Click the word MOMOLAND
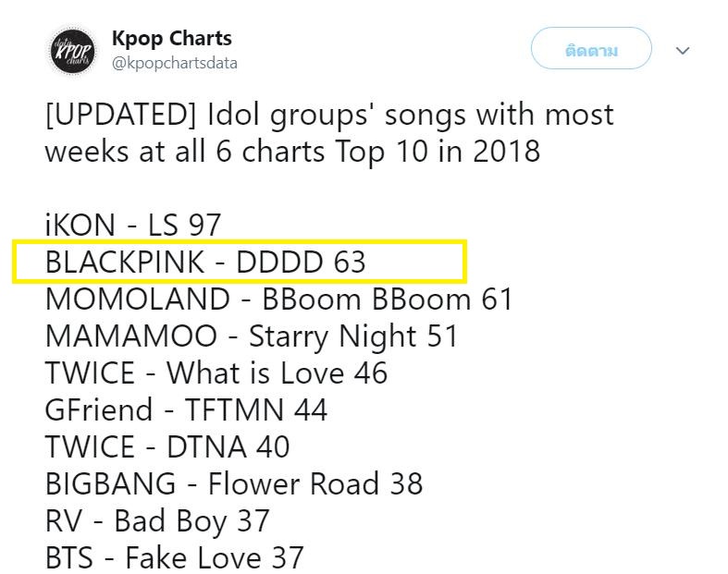728x574 pixels. 138,299
